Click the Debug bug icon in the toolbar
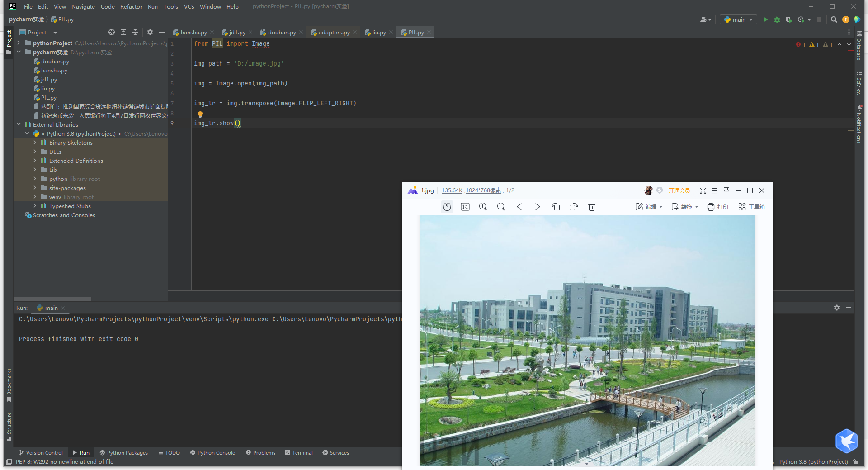The image size is (868, 470). point(777,19)
